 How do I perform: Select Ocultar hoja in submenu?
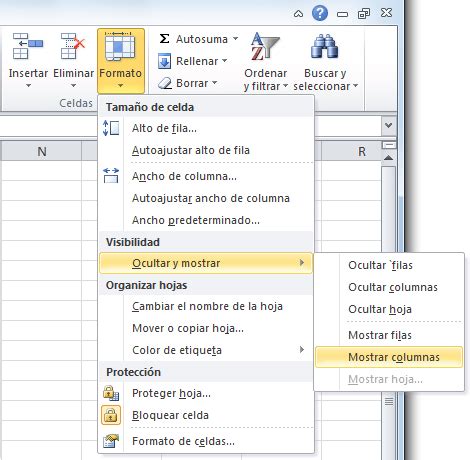(389, 309)
